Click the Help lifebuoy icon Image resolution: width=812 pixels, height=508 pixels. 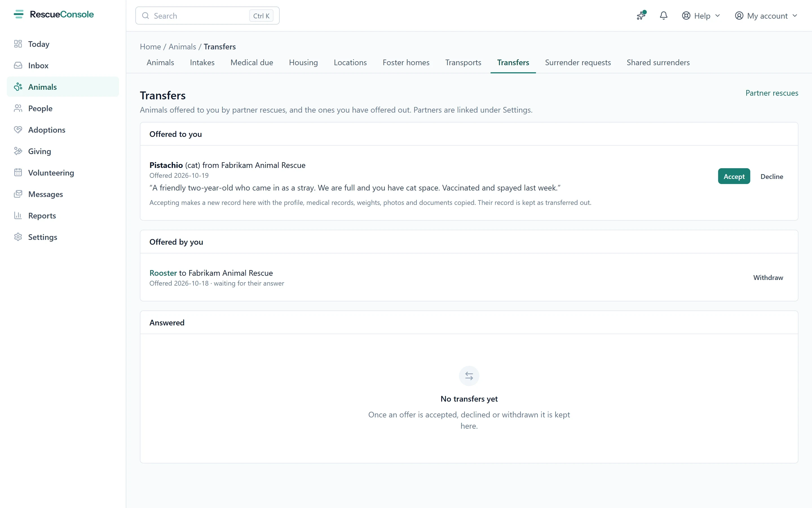tap(686, 16)
